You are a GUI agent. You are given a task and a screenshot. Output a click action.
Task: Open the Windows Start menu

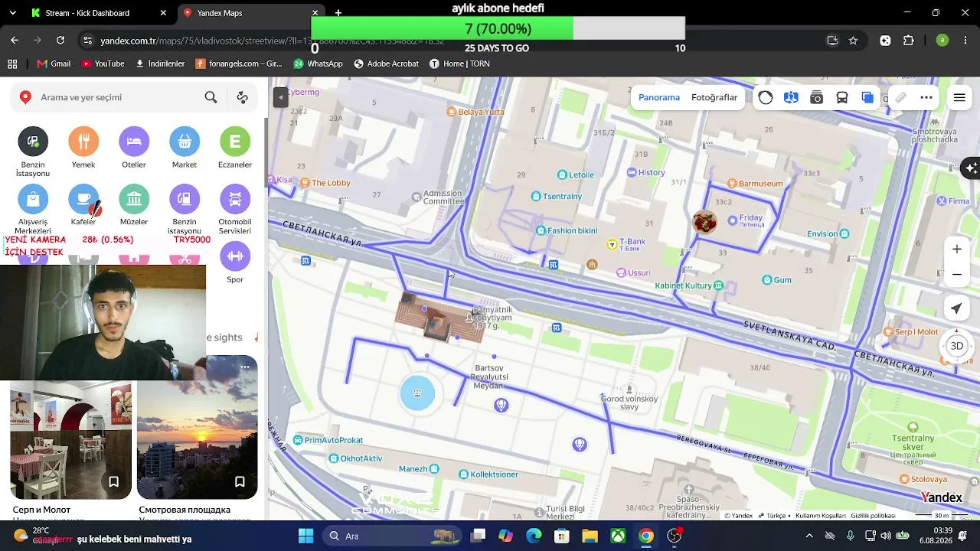[305, 536]
